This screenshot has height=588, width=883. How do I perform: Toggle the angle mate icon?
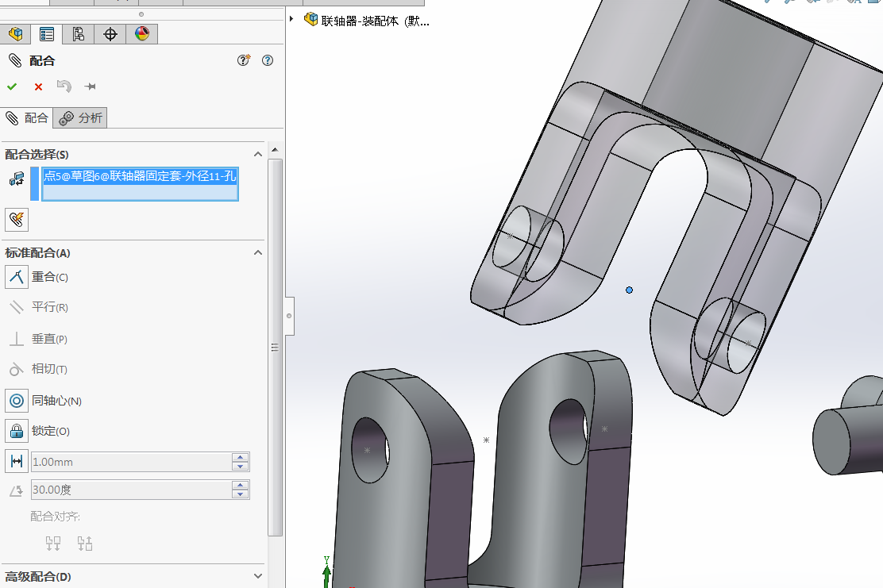(x=17, y=490)
